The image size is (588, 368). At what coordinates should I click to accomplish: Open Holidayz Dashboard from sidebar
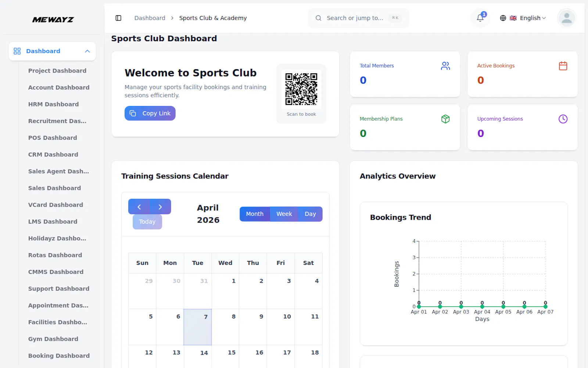click(57, 238)
